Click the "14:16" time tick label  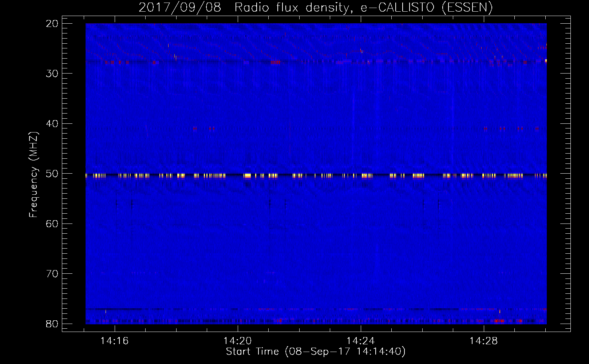pos(115,341)
